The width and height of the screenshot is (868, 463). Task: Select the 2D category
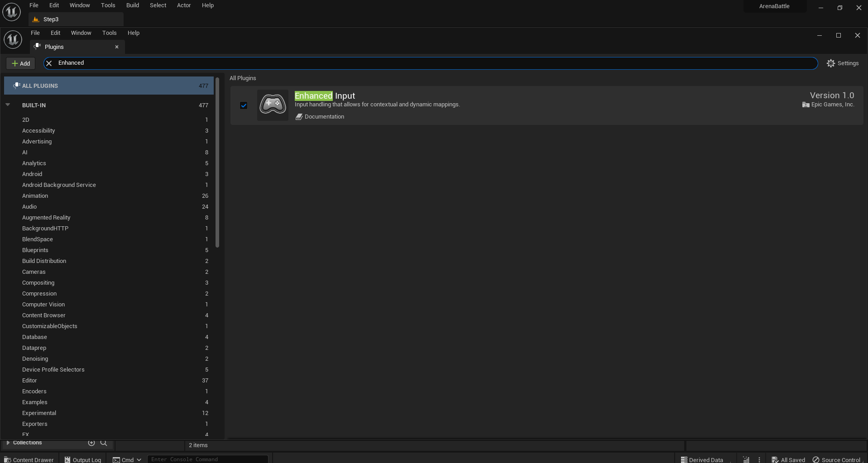click(109, 120)
